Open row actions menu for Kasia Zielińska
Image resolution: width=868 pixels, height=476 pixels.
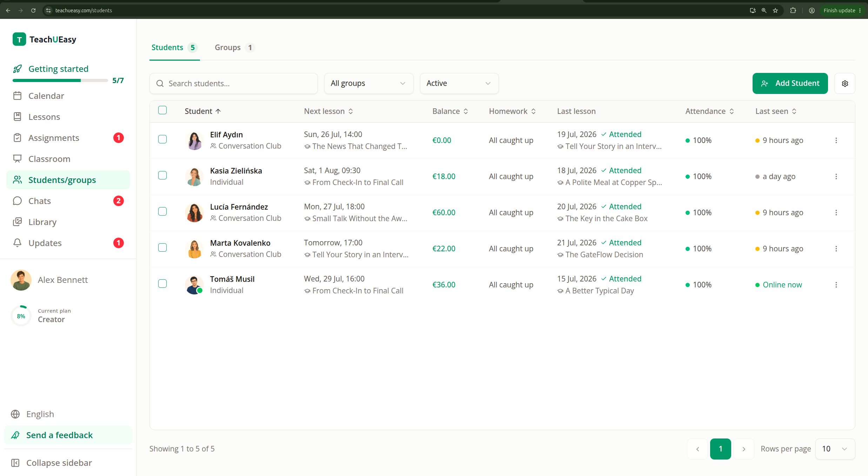point(836,176)
